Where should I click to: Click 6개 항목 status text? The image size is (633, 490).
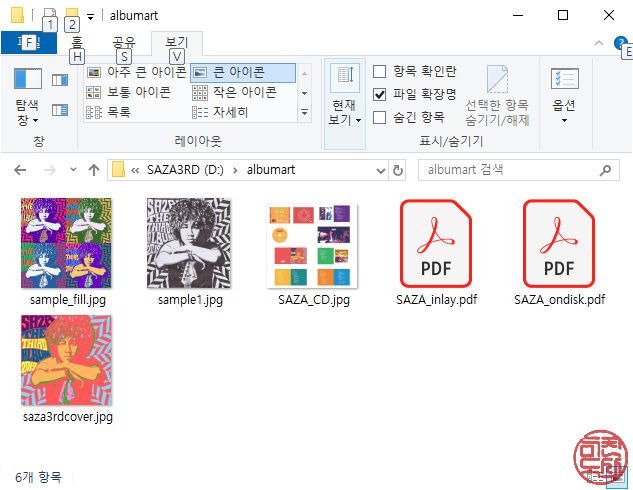click(x=38, y=477)
